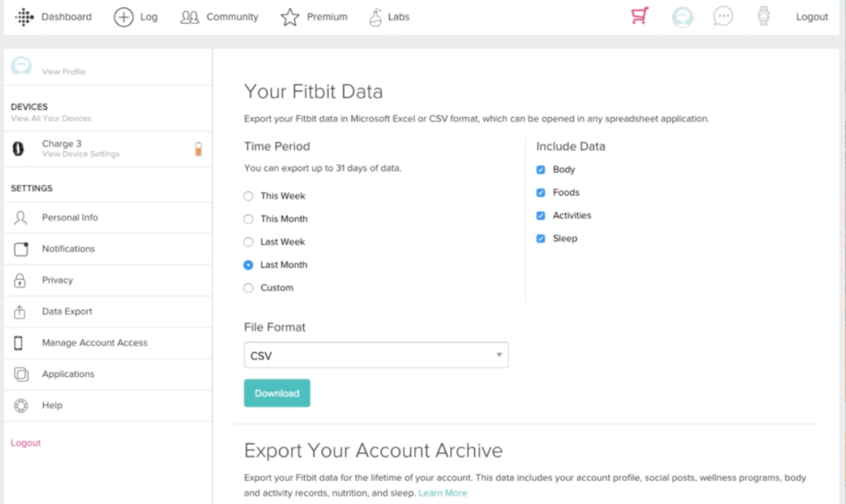Click the Log plus icon
Image resolution: width=846 pixels, height=504 pixels.
coord(124,16)
